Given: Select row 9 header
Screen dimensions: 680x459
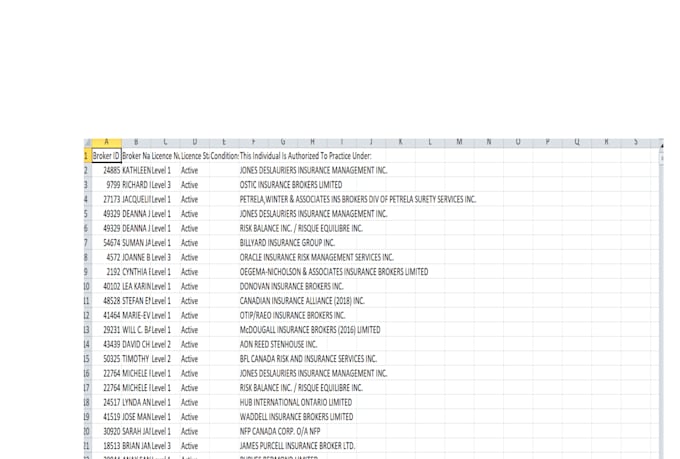Looking at the screenshot, I should (88, 272).
